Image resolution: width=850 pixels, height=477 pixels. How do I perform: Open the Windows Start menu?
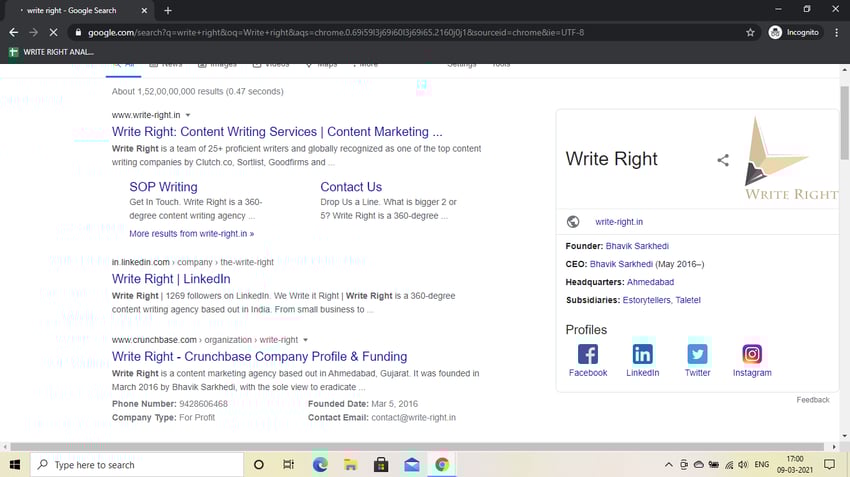(15, 465)
